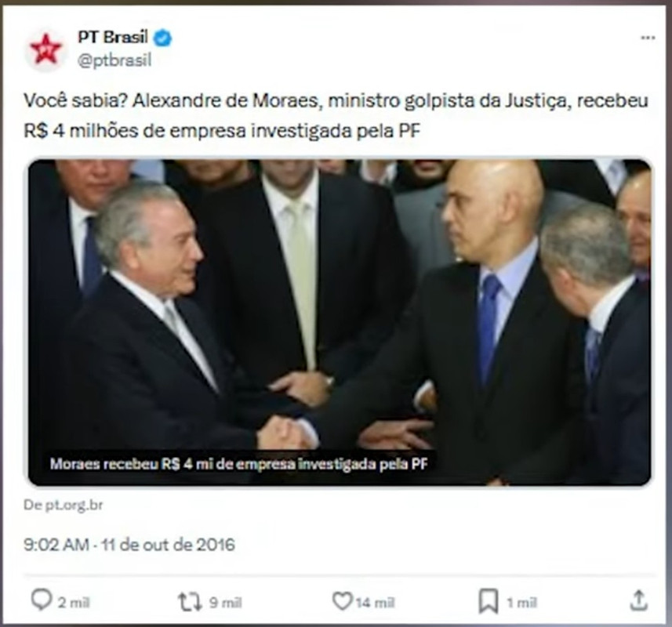Open the PT Brasil profile avatar
The image size is (672, 627).
pyautogui.click(x=45, y=49)
